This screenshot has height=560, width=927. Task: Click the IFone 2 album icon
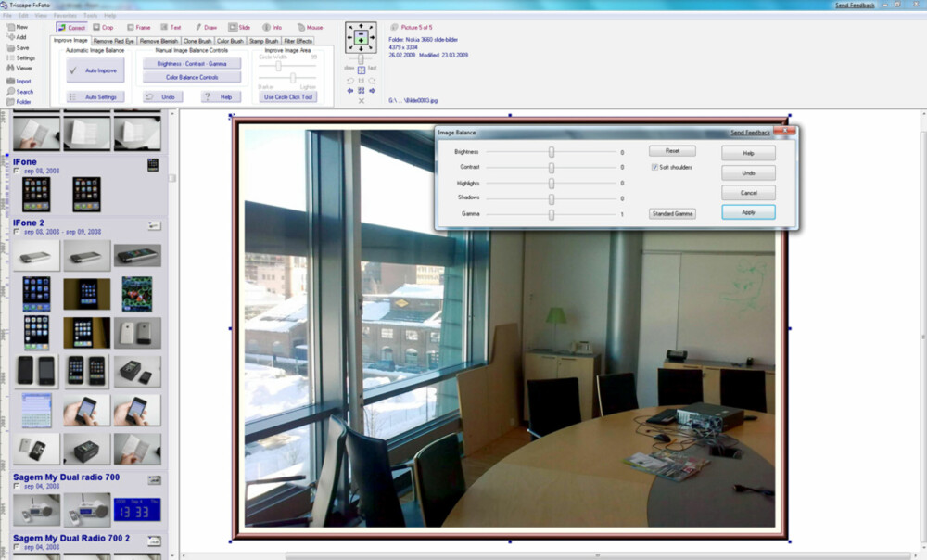154,225
